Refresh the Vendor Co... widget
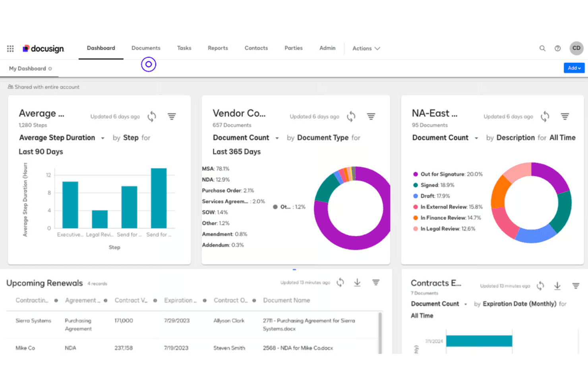This screenshot has height=392, width=588. 351,116
